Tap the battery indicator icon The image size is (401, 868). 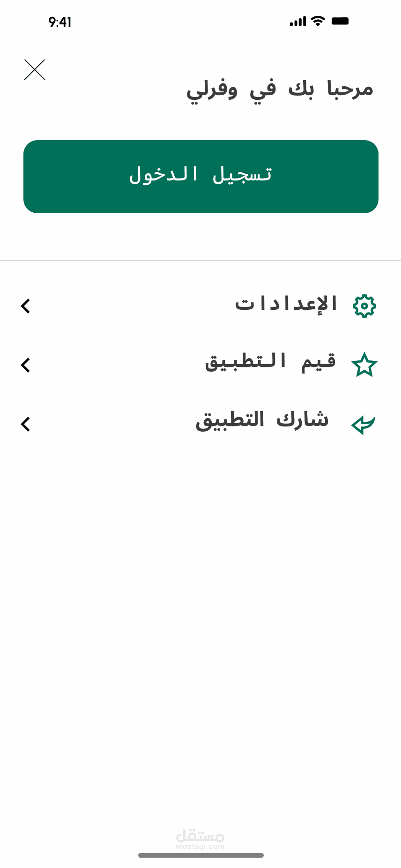pos(340,21)
